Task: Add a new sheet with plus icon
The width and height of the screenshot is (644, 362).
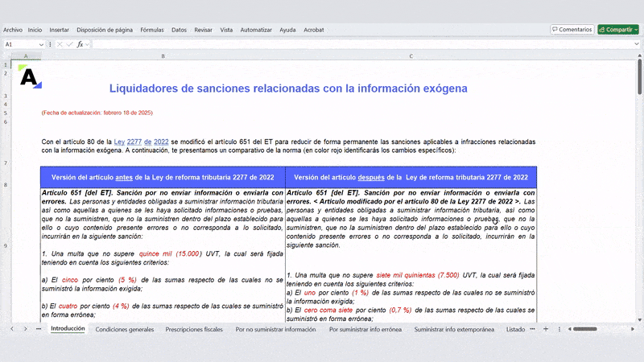Action: coord(546,329)
